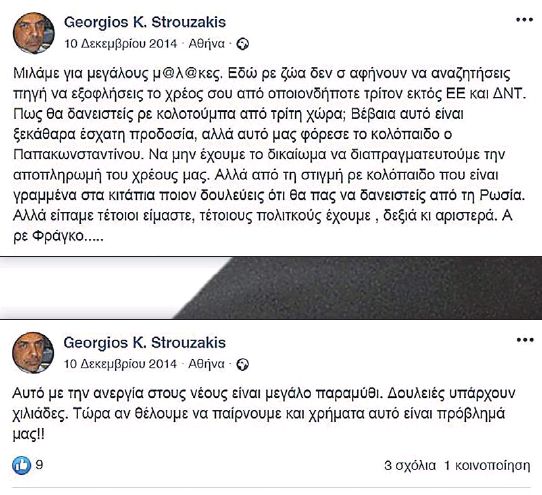The image size is (542, 495).
Task: Open the second post's date 10 Δεκεμβρίου 2014
Action: [120, 364]
